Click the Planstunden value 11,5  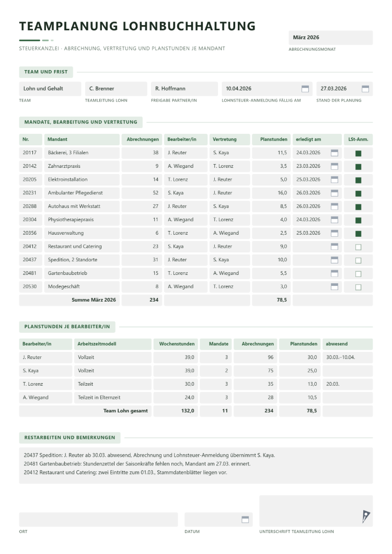pyautogui.click(x=271, y=153)
